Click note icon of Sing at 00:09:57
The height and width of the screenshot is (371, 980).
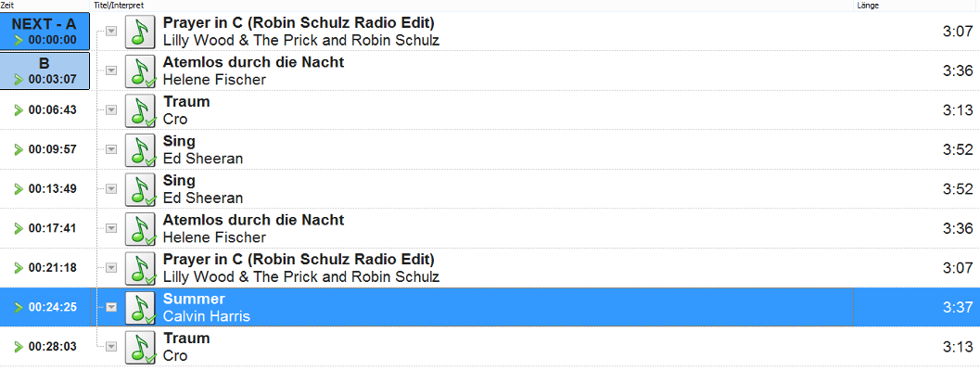point(140,149)
